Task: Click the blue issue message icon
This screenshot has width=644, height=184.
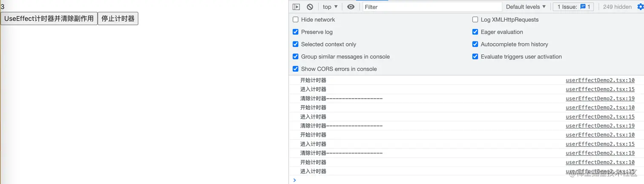Action: pos(583,7)
